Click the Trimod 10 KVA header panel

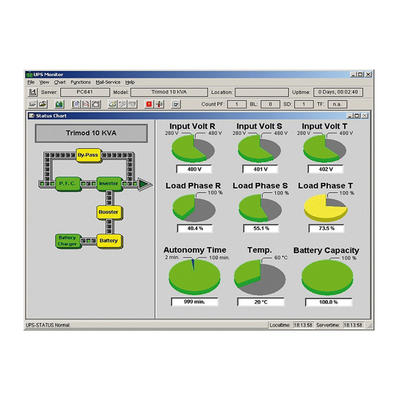point(91,133)
